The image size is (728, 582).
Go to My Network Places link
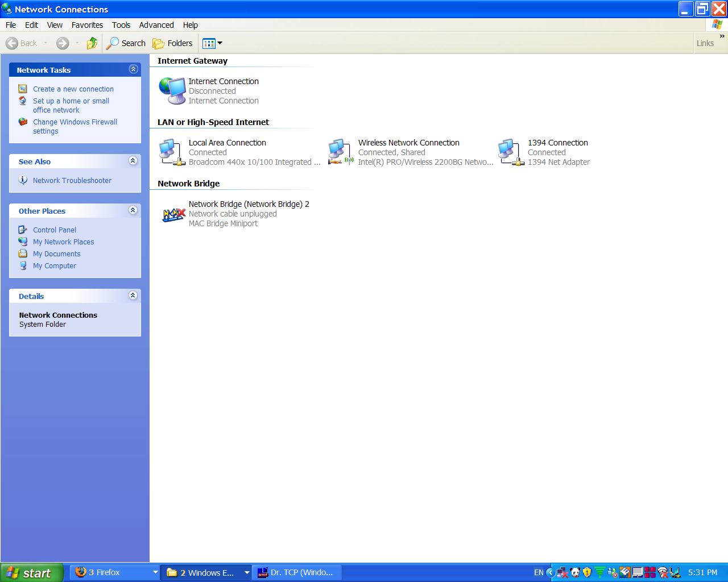[64, 242]
